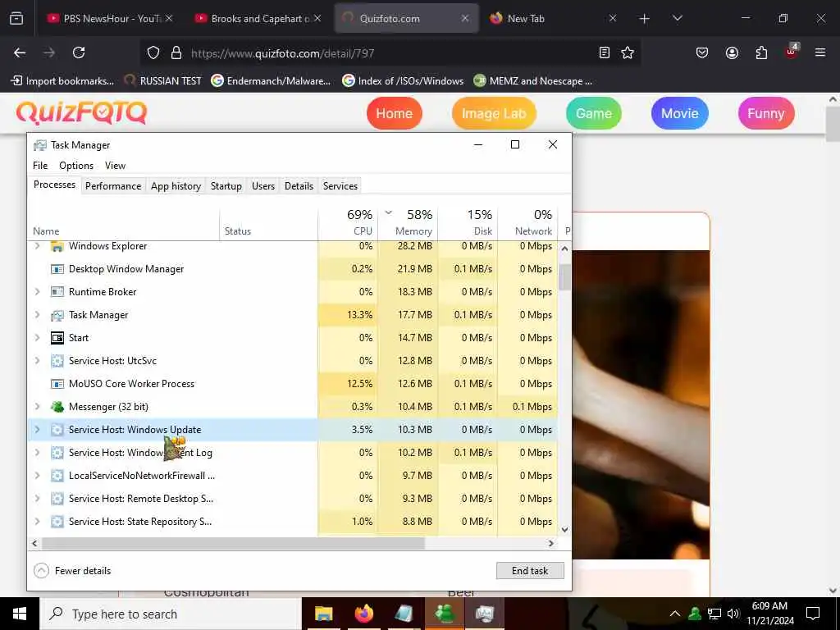Open the tracking protection shield icon
The height and width of the screenshot is (630, 840).
click(x=153, y=52)
